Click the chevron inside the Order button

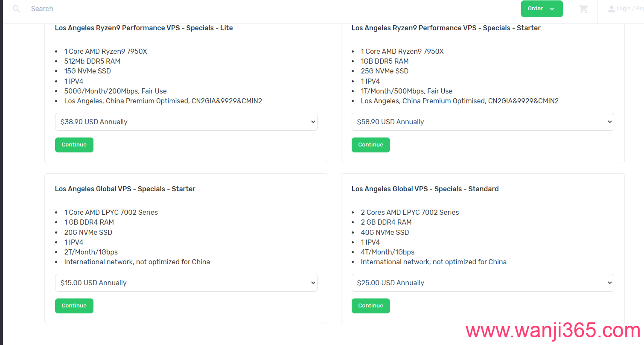tap(552, 9)
